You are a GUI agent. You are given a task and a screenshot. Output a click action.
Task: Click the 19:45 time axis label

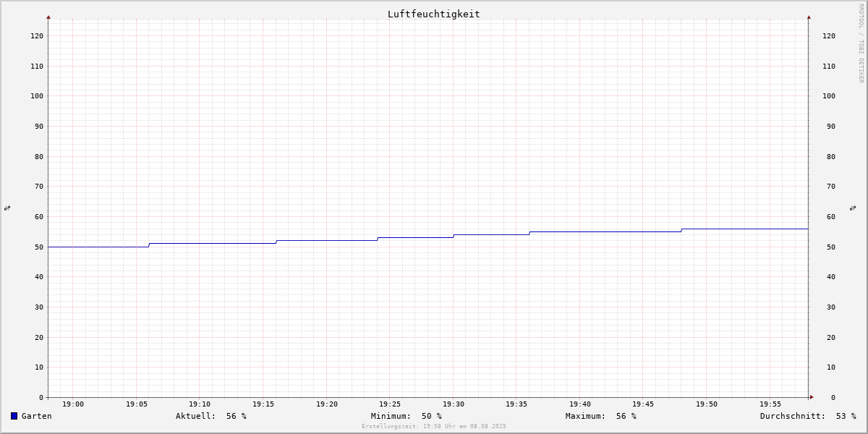pos(644,404)
